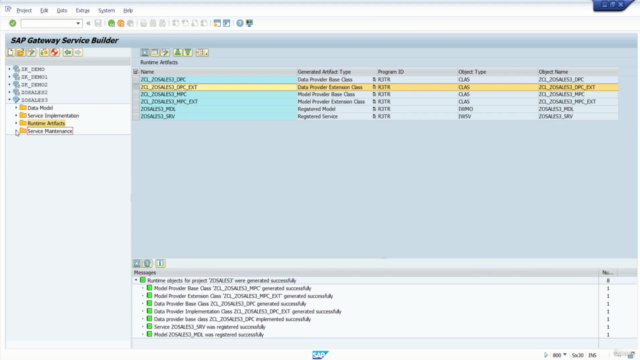Viewport: 640px width, 360px height.
Task: Toggle Display/Change pencil icon above project tree
Action: [31, 52]
